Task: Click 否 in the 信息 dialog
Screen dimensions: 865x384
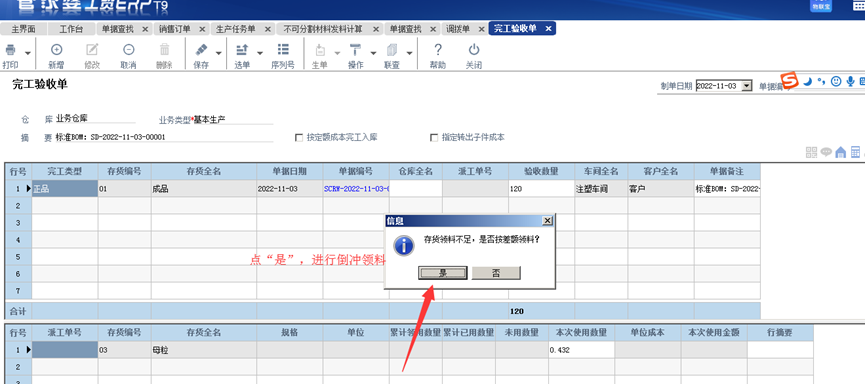Action: click(496, 273)
